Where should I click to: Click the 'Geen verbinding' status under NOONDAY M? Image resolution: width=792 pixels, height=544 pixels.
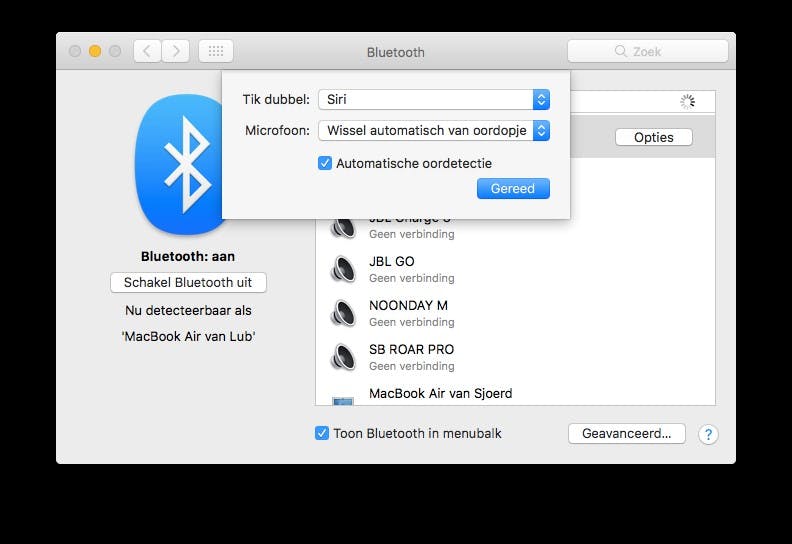coord(412,322)
